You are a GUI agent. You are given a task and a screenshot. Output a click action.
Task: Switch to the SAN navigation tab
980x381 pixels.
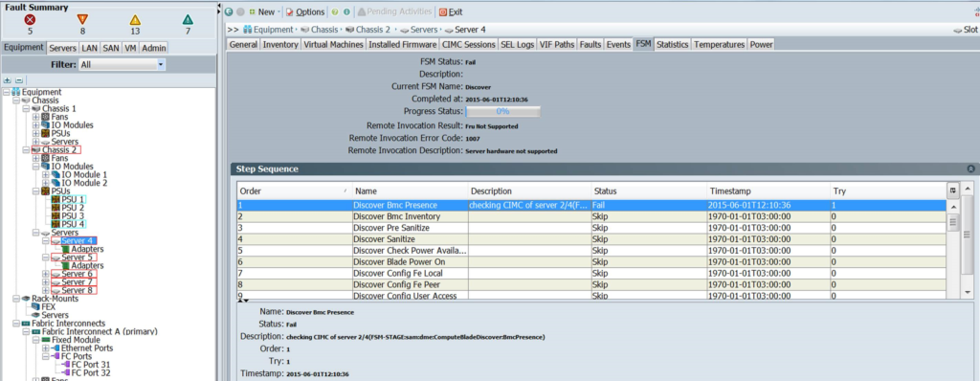[111, 48]
